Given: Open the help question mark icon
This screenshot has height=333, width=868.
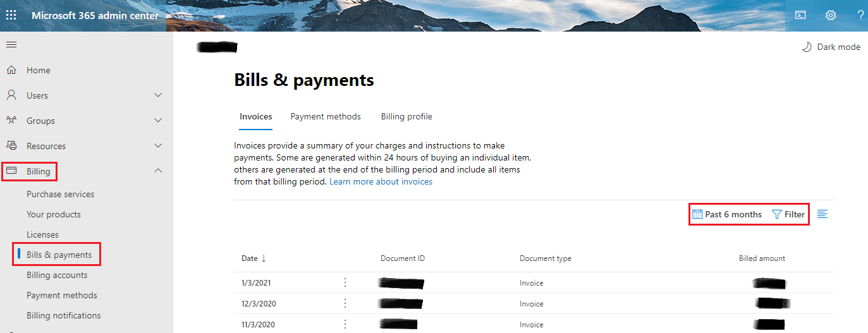Looking at the screenshot, I should (860, 15).
